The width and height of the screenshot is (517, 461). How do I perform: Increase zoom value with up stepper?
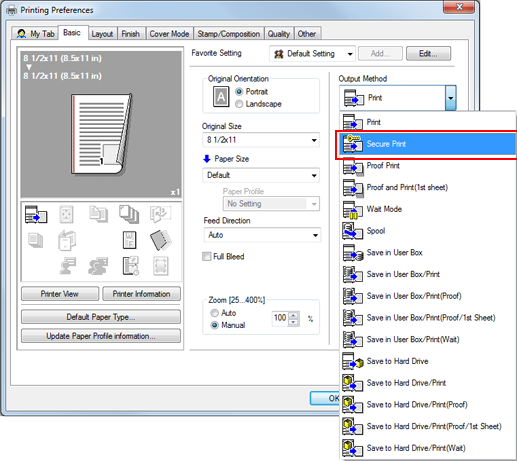click(293, 315)
